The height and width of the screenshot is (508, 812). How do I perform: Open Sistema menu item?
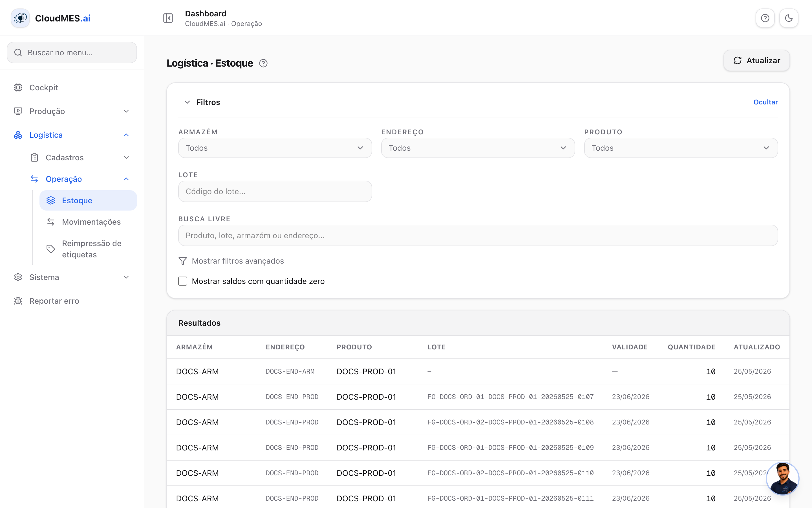click(72, 277)
